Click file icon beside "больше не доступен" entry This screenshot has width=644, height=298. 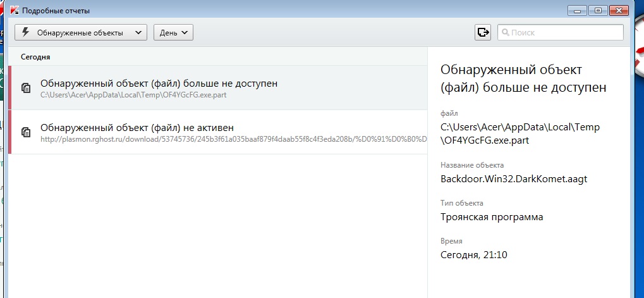click(26, 88)
